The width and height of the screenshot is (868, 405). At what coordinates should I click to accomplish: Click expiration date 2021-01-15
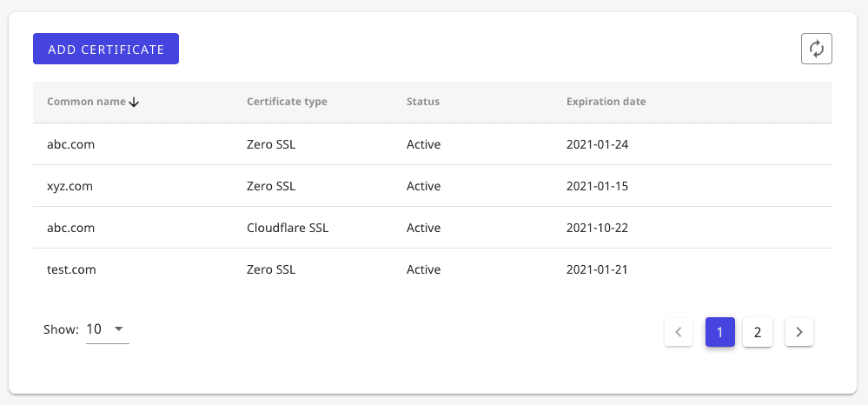(597, 186)
